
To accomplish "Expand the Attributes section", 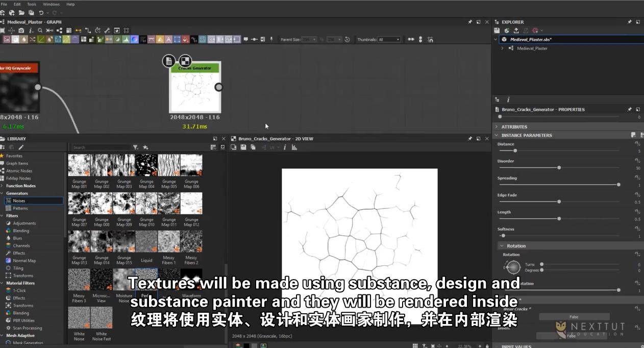I will 497,127.
